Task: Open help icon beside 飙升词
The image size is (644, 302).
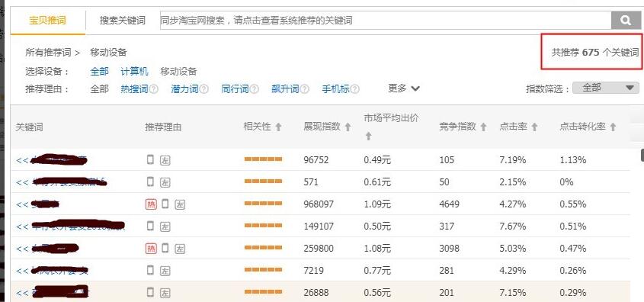Action: (x=304, y=88)
